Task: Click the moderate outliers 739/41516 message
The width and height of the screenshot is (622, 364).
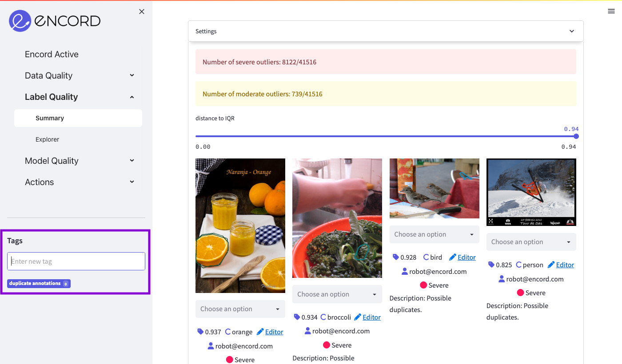Action: [x=386, y=94]
